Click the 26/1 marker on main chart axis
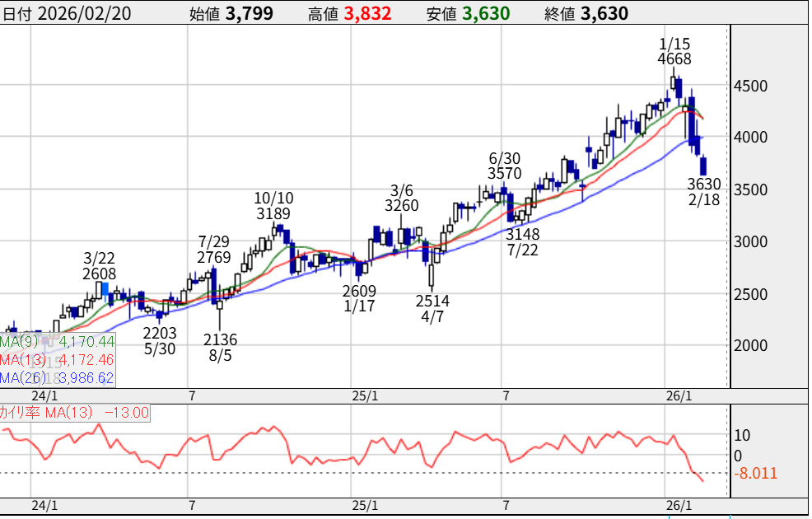This screenshot has width=812, height=519. [677, 396]
